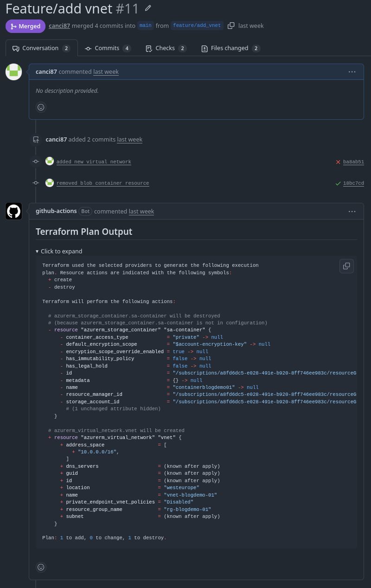Click the Bot label badge
Screen dimensions: 371x588
[x=85, y=211]
